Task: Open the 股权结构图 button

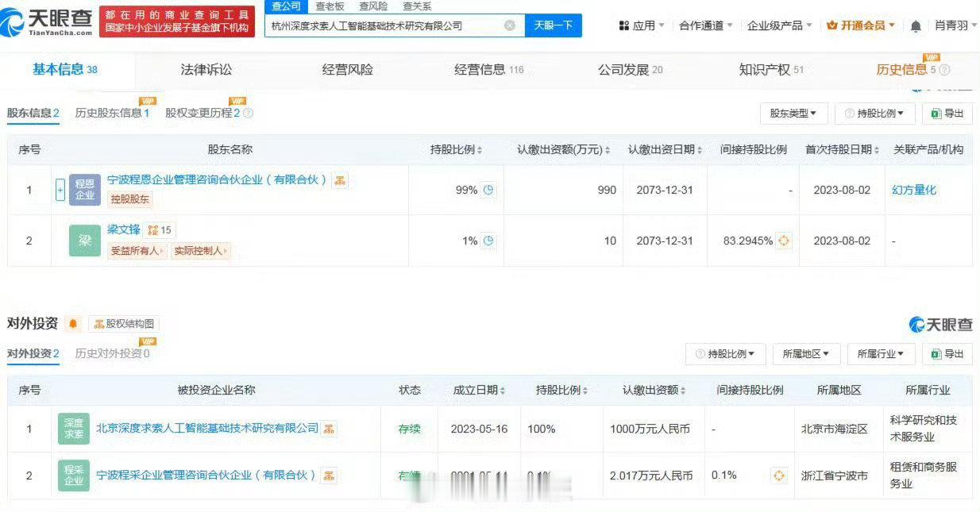Action: coord(124,324)
